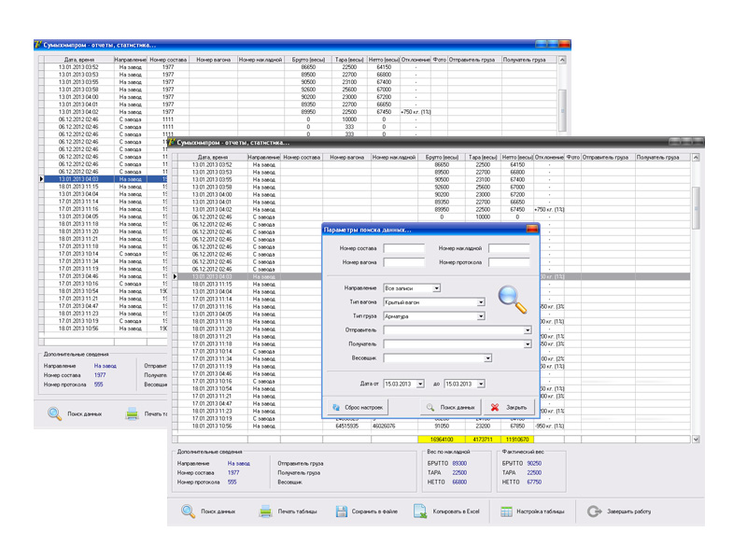Open the Тип вагона combo box
747x560 pixels.
[x=481, y=302]
